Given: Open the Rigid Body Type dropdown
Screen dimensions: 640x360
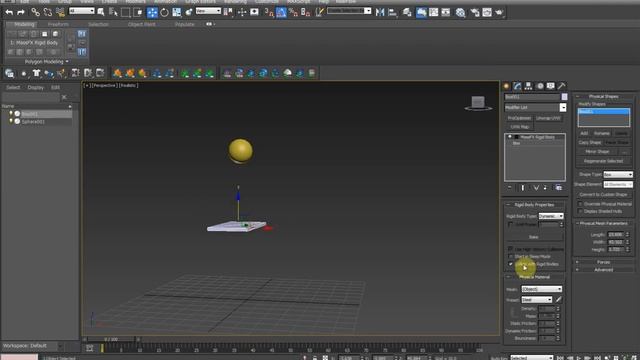Looking at the screenshot, I should [551, 216].
